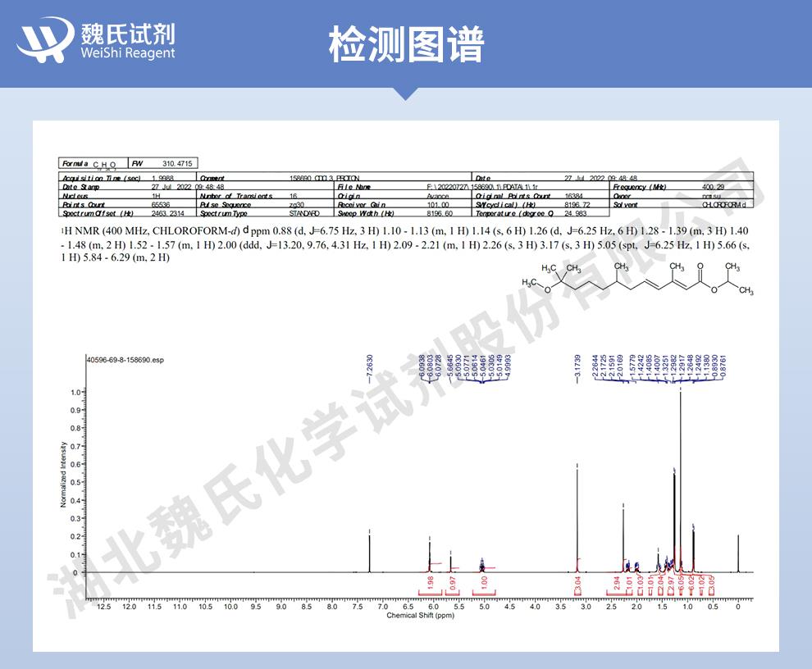Click the downward triangle pointer below the header

[405, 93]
